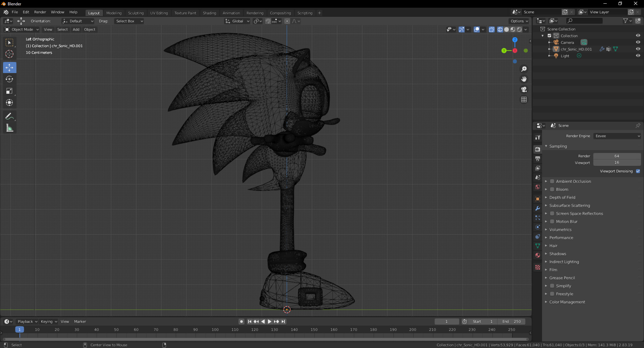Screen dimensions: 644x348
Task: Click the current frame number field
Action: click(446, 322)
